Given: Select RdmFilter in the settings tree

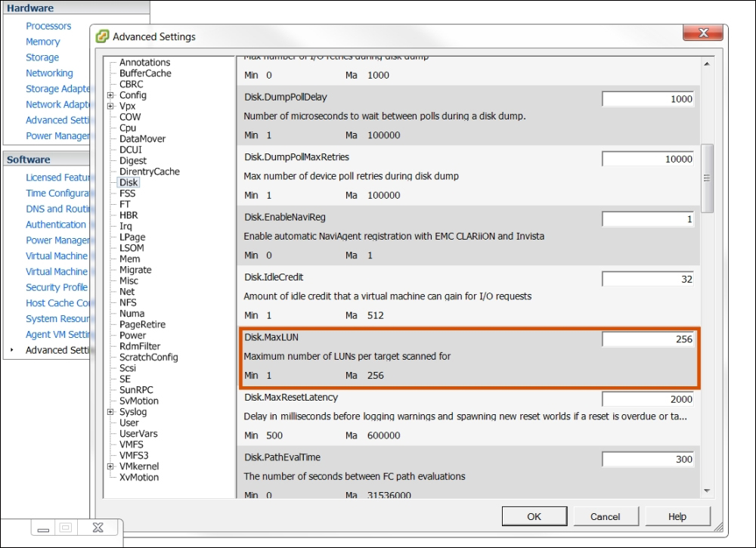Looking at the screenshot, I should pos(140,346).
